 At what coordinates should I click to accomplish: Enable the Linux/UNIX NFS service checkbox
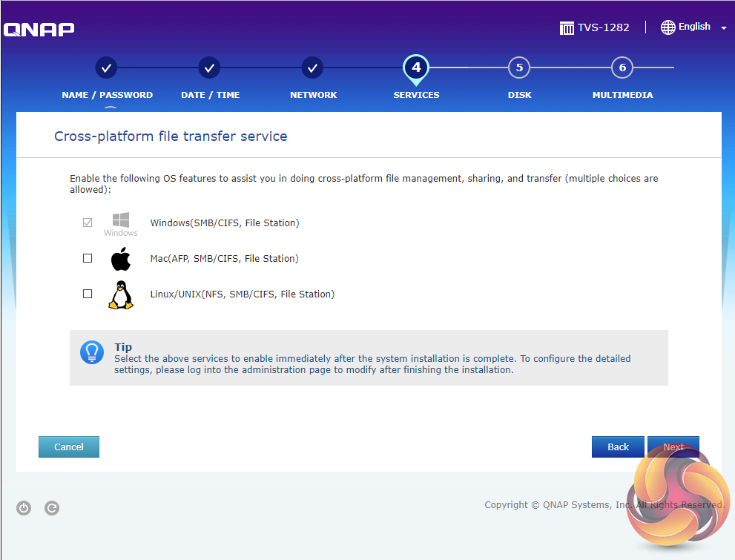88,294
